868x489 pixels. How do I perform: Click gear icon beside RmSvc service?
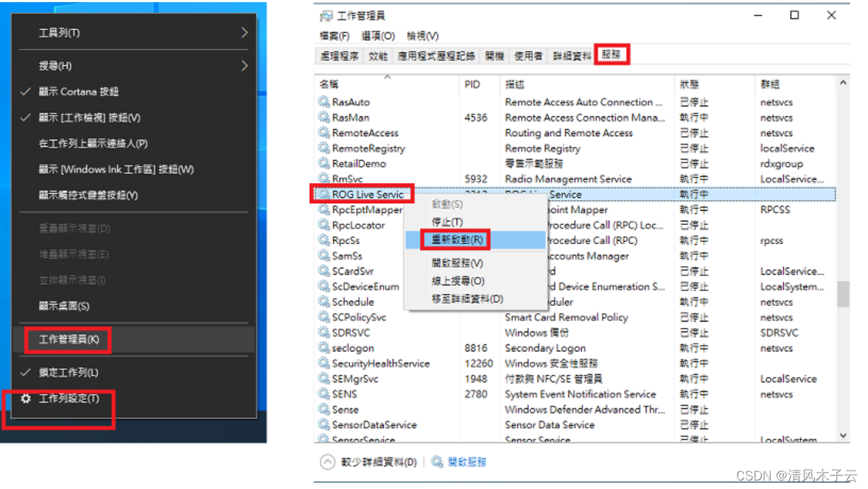coord(324,179)
